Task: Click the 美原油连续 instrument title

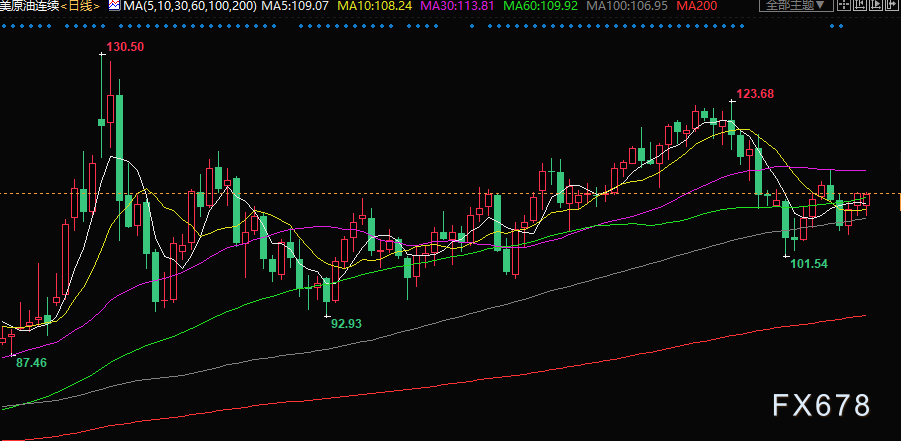Action: tap(30, 6)
